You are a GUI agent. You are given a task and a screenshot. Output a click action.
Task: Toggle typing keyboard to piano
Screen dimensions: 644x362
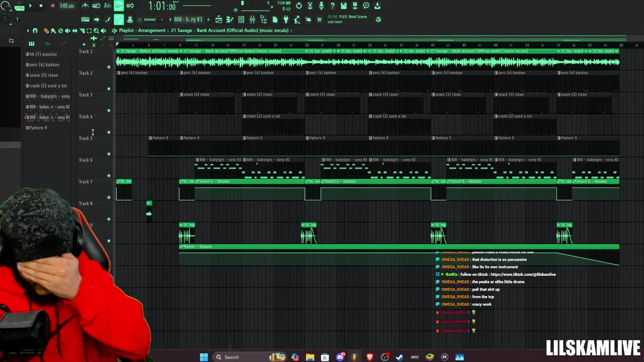pyautogui.click(x=85, y=20)
